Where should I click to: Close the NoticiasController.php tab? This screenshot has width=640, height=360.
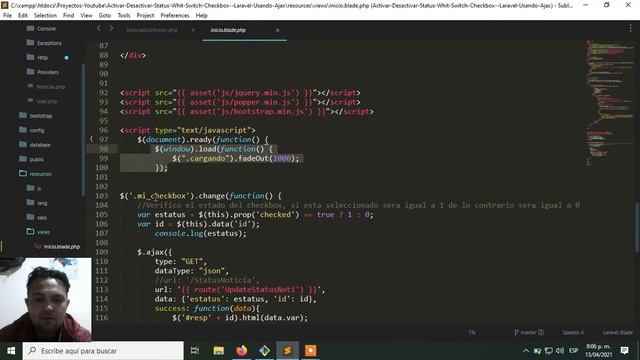coord(193,30)
